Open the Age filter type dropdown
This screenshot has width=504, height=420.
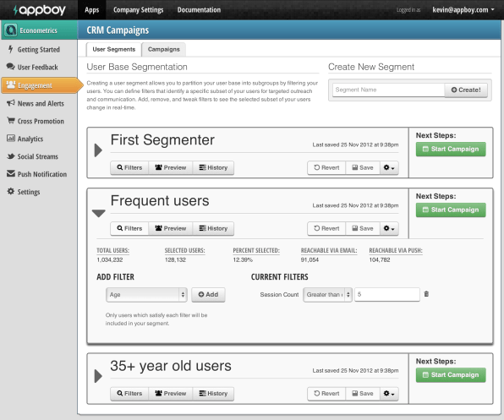146,294
